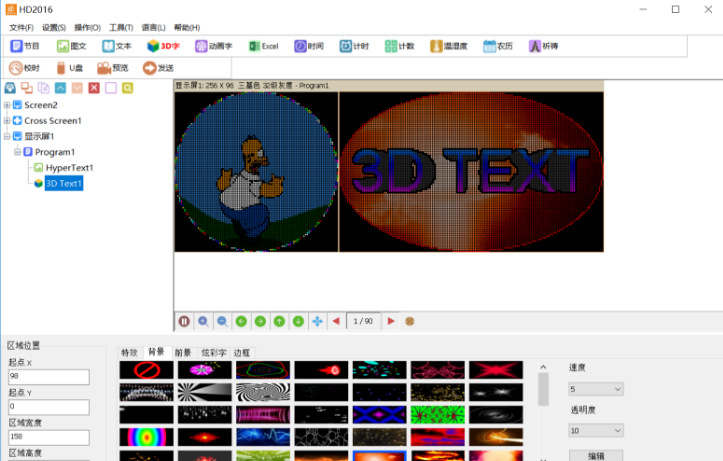Click the 区域宽度 width input field
723x461 pixels.
(x=49, y=437)
